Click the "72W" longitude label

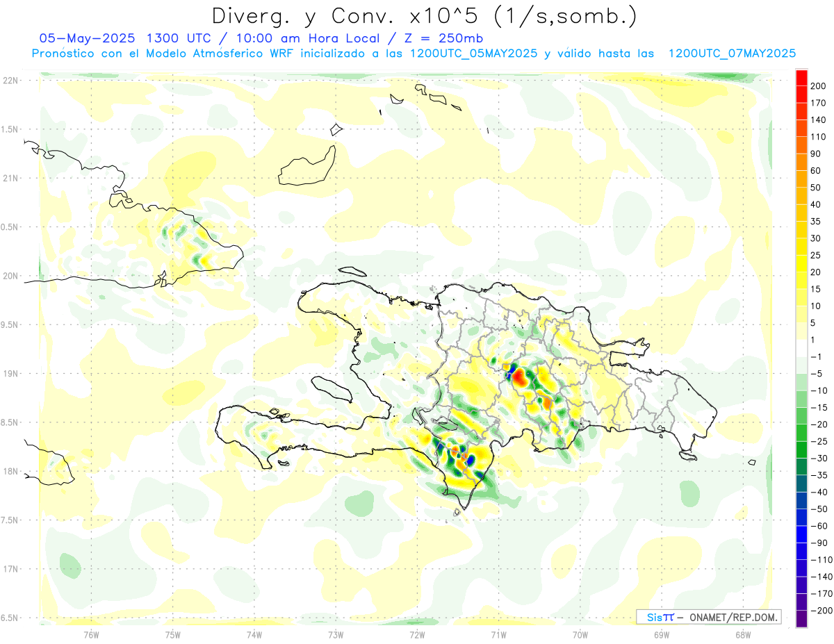point(417,634)
